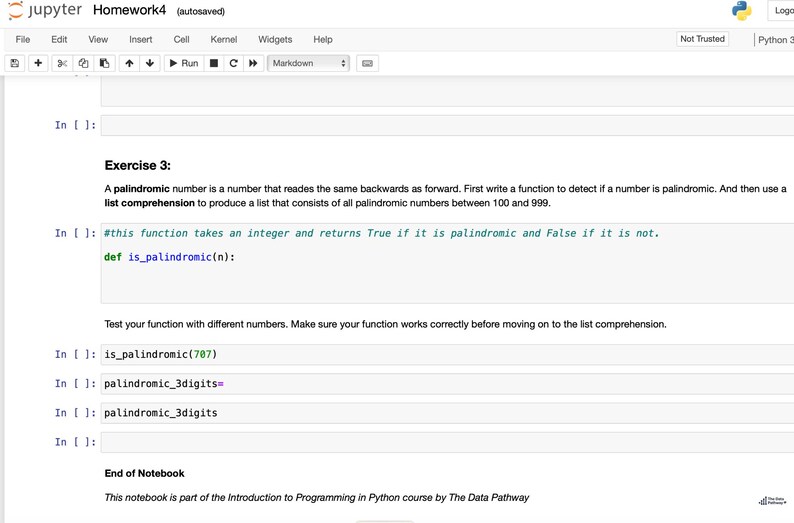Save and checkpoint the notebook
Screen dimensions: 794x523
click(x=15, y=63)
